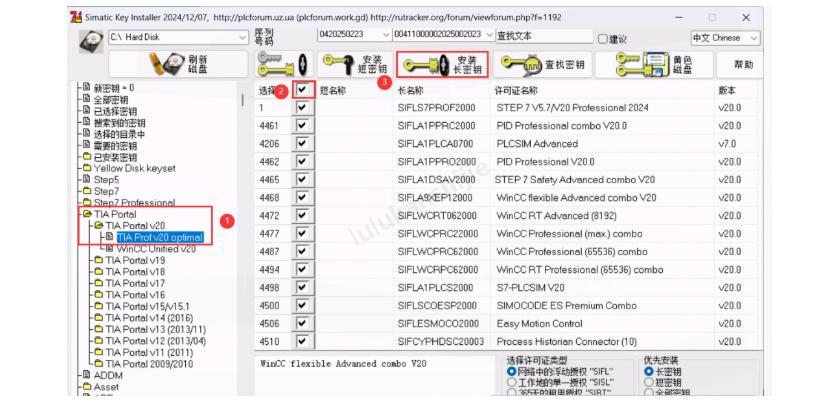Open the TIA Portal v14 (2016) folder
Image resolution: width=839 pixels, height=403 pixels.
(x=148, y=318)
